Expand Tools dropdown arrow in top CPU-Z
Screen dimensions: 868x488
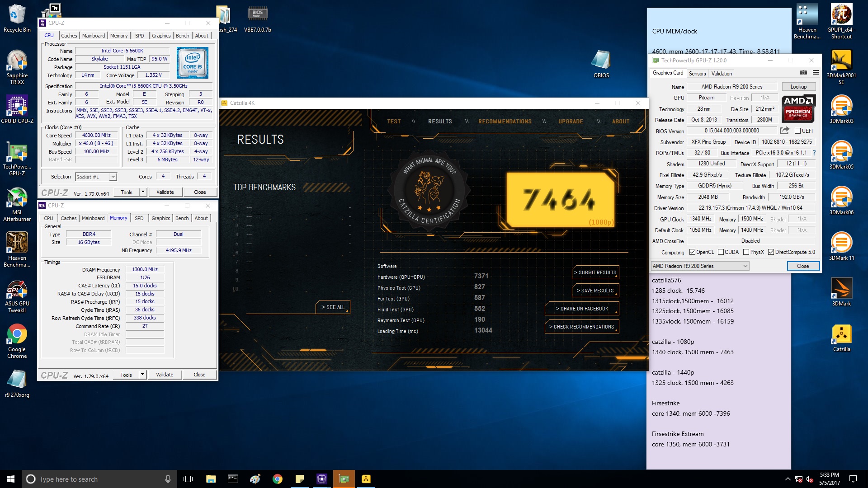[143, 192]
